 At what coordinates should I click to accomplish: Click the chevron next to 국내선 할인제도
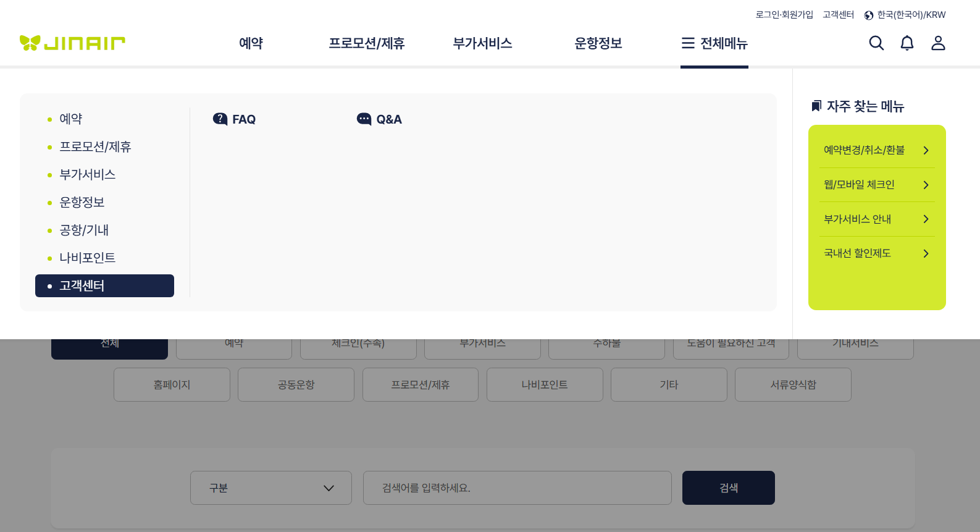[x=926, y=253]
